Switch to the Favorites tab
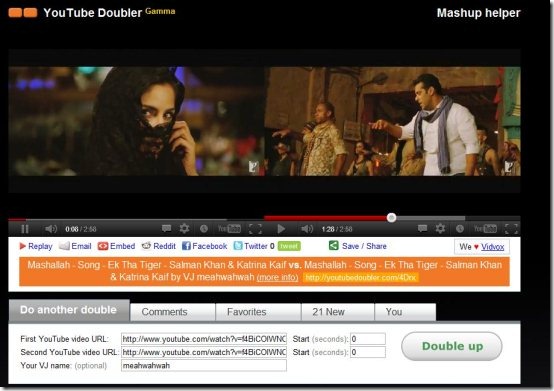This screenshot has height=391, width=554. [x=258, y=312]
